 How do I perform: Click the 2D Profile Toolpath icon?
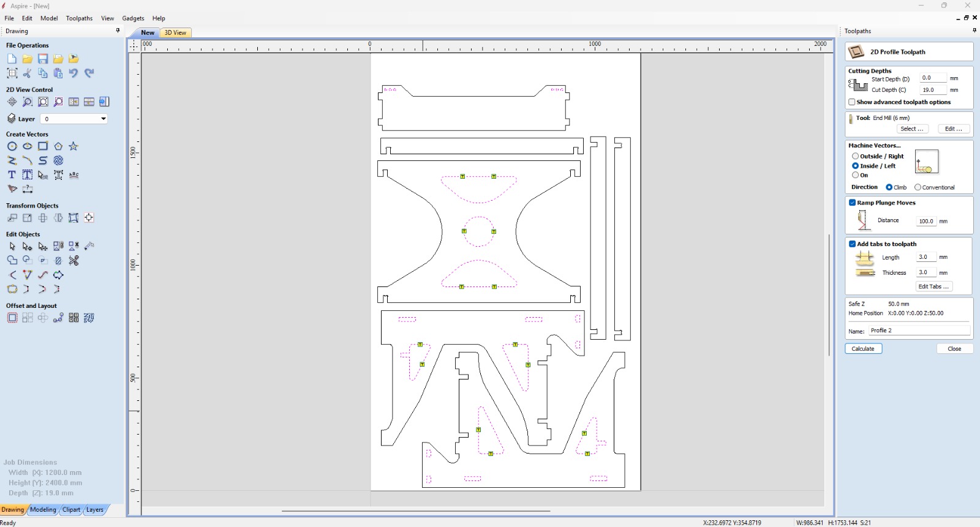(856, 52)
